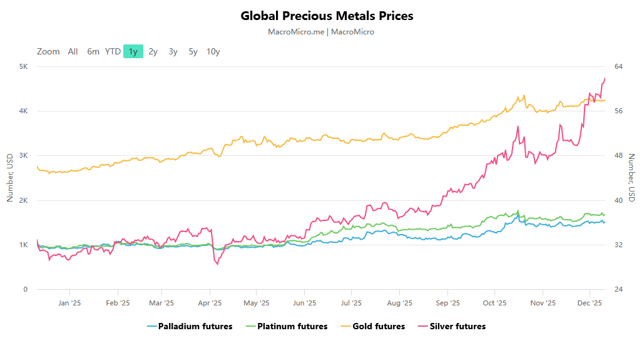Click the 5K left axis label
The image size is (644, 343).
pos(23,66)
